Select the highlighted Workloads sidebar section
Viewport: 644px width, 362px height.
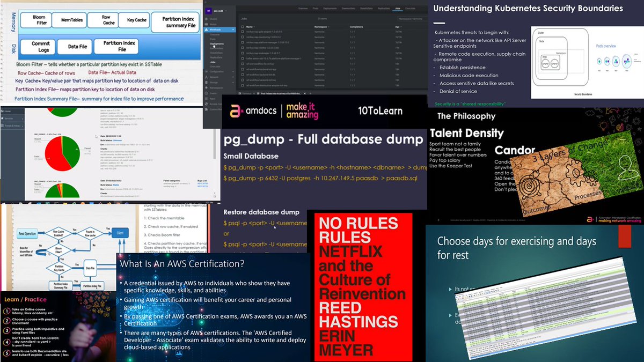(x=219, y=29)
